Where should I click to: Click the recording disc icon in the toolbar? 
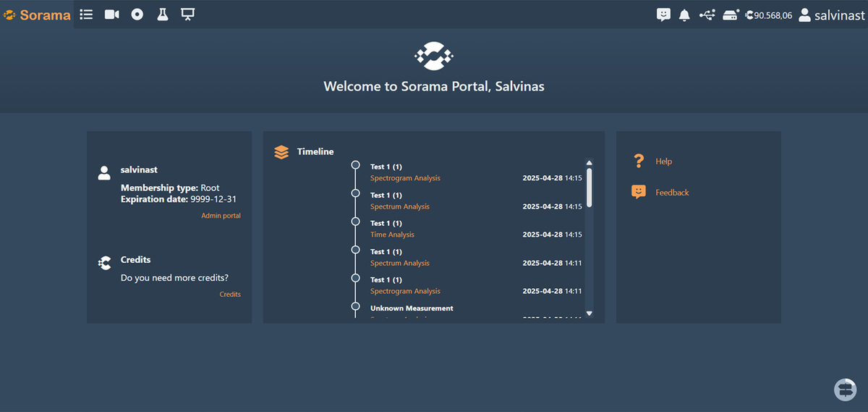tap(137, 14)
